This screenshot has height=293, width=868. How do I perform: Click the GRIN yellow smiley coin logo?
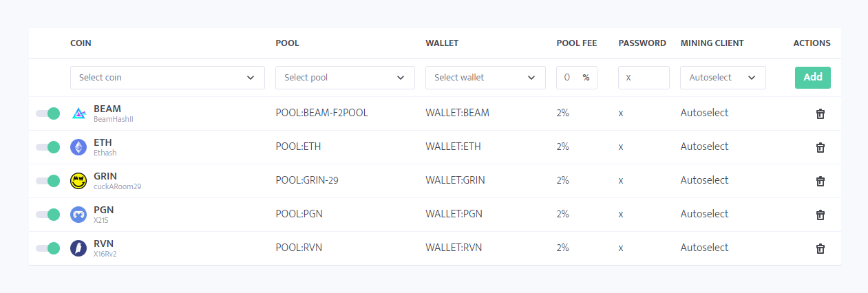pyautogui.click(x=78, y=181)
